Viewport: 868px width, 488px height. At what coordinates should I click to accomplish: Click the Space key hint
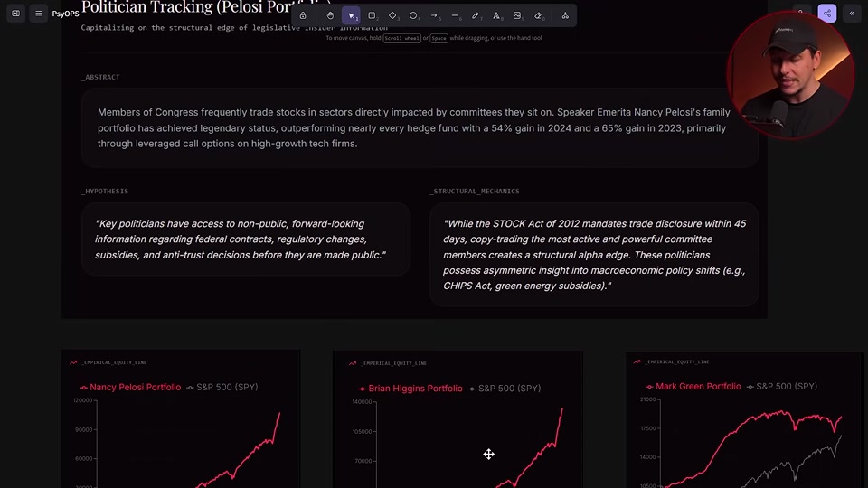[x=439, y=38]
